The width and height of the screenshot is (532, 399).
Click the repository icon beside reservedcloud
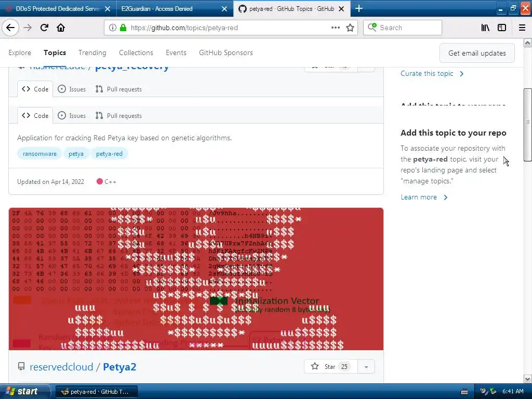(x=21, y=366)
